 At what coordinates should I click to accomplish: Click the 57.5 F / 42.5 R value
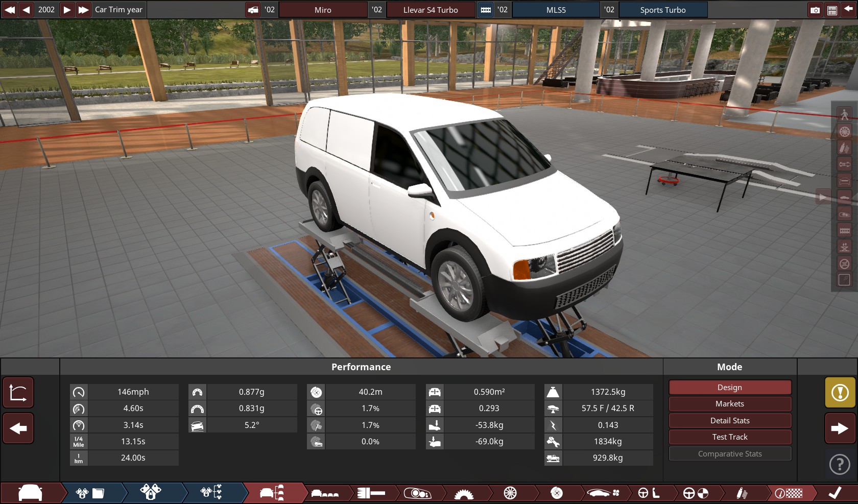coord(608,409)
